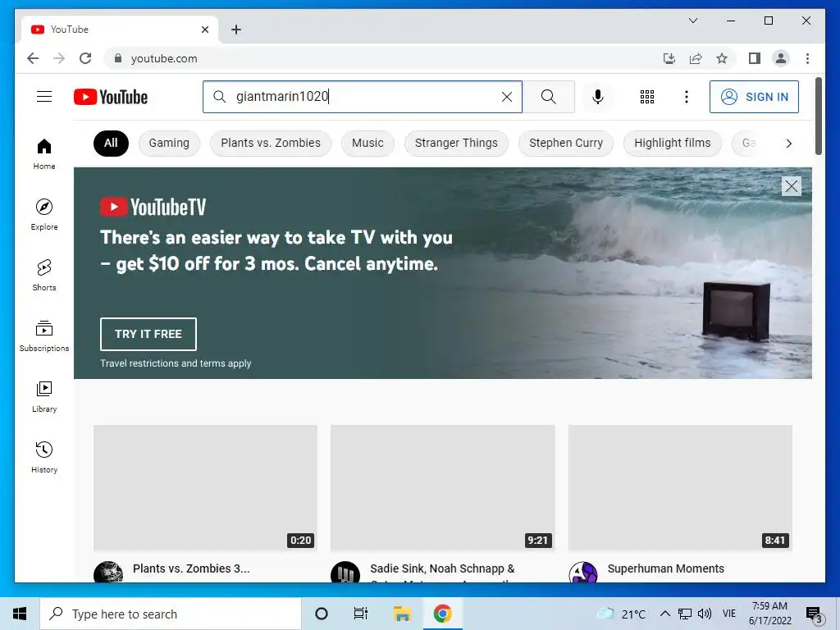Open the network icon in tray
This screenshot has width=840, height=630.
click(x=685, y=614)
